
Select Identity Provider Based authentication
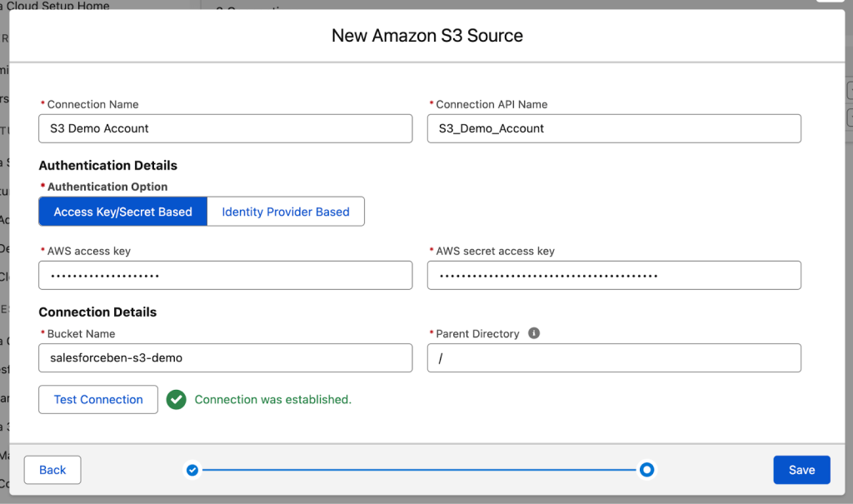286,212
